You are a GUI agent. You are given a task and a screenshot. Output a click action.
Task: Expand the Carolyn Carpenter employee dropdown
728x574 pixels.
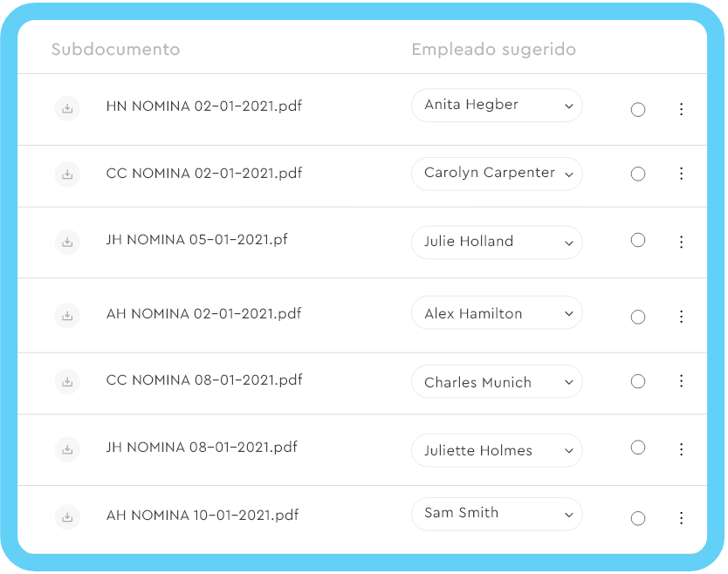[x=497, y=174]
